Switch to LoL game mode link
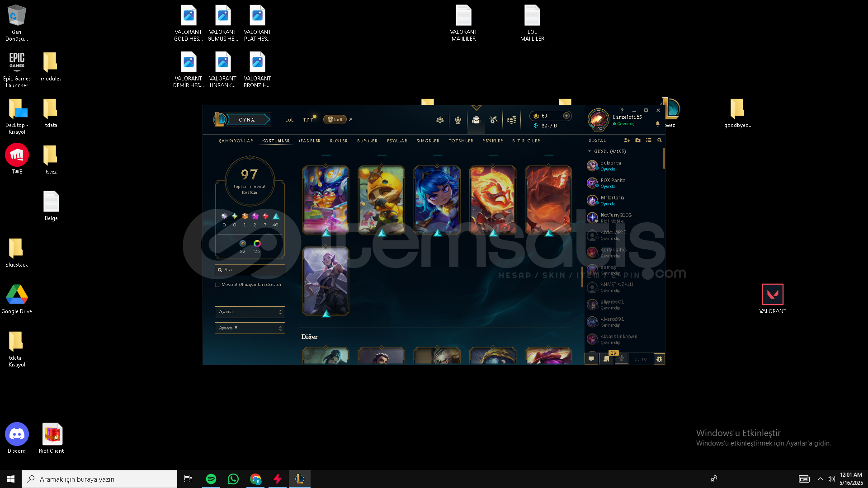The image size is (868, 488). [x=289, y=120]
